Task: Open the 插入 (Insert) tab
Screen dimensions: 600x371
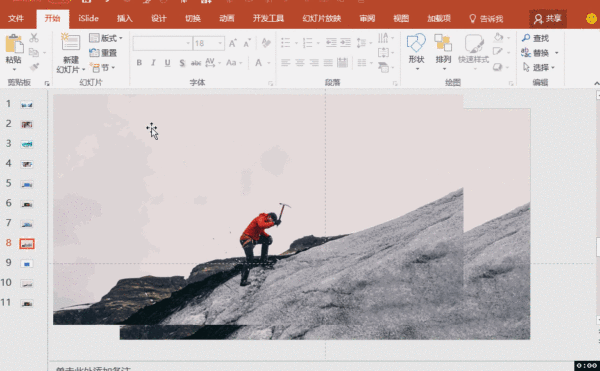Action: click(x=124, y=18)
